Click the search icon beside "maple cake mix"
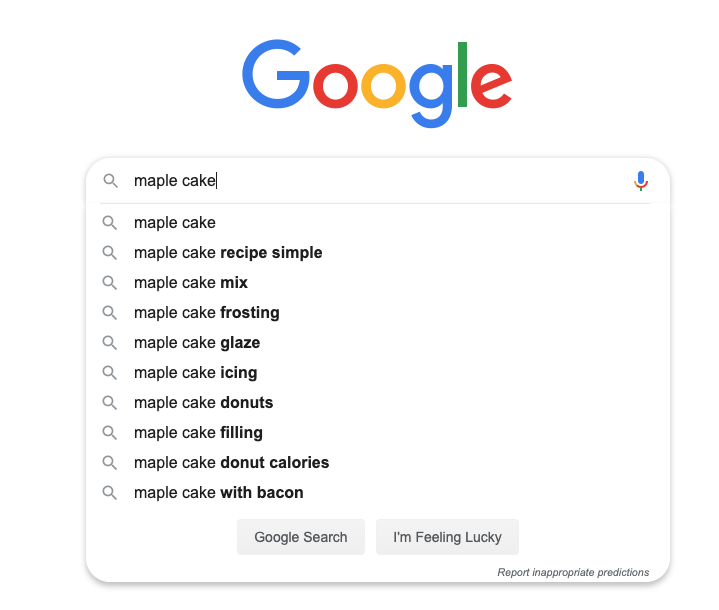The image size is (719, 610). (110, 283)
